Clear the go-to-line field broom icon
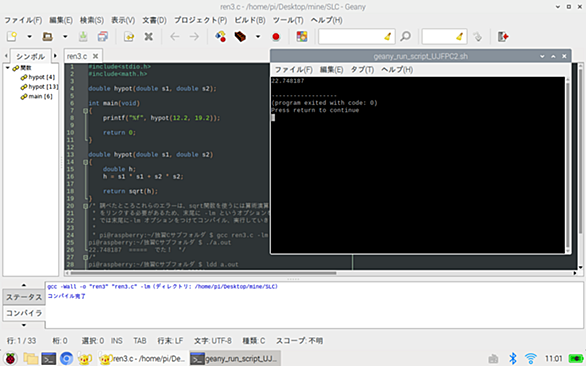The height and width of the screenshot is (366, 586). (x=459, y=37)
